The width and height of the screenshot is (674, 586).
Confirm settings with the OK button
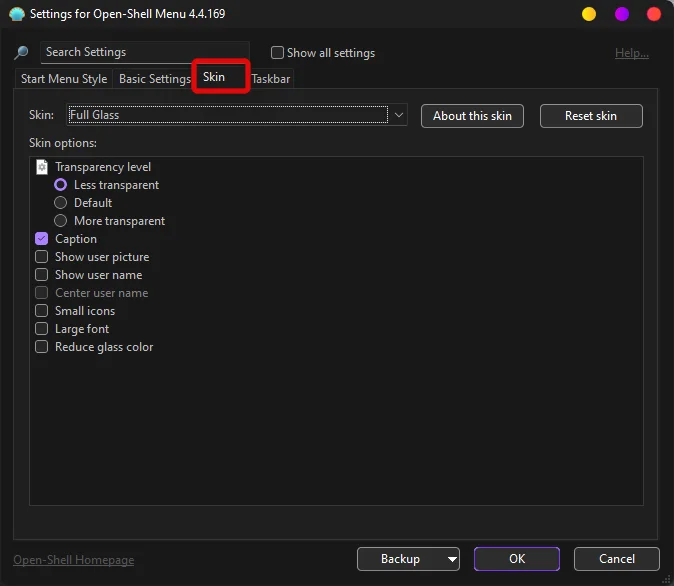click(x=517, y=559)
